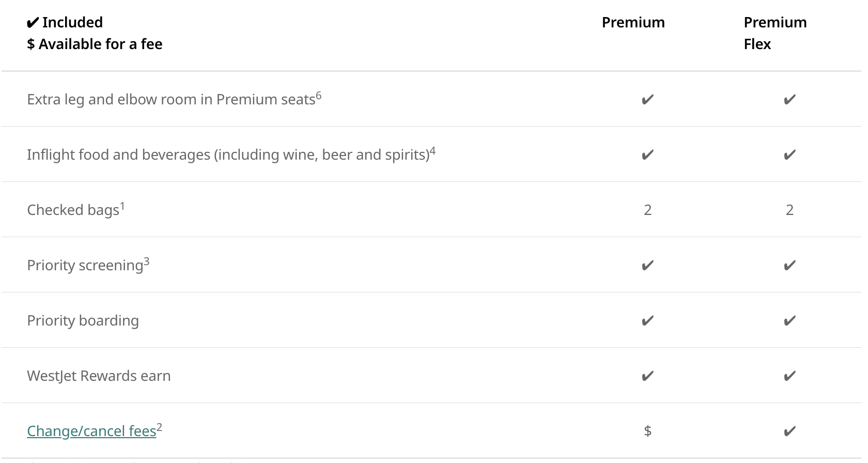Click the Premium column header
The width and height of the screenshot is (868, 463).
click(x=633, y=22)
